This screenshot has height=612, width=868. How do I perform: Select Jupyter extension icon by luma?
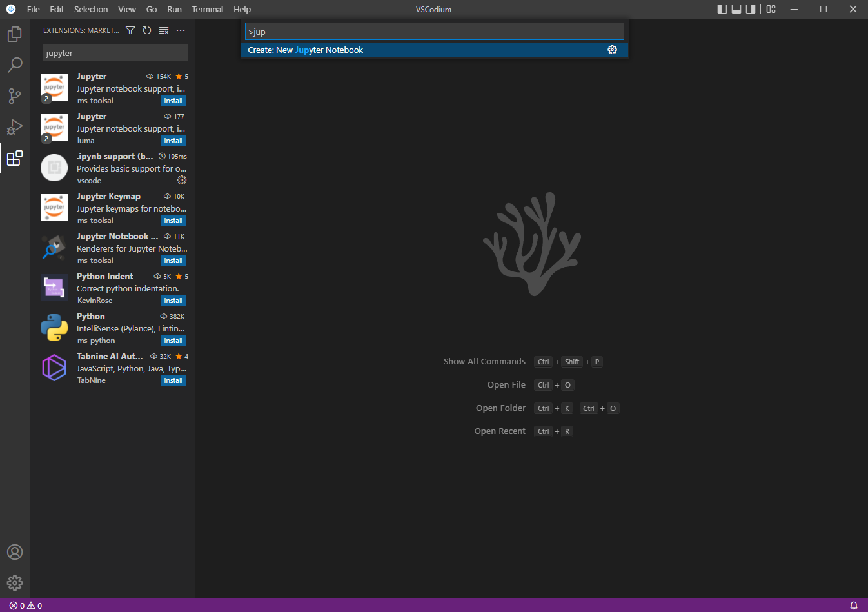54,128
